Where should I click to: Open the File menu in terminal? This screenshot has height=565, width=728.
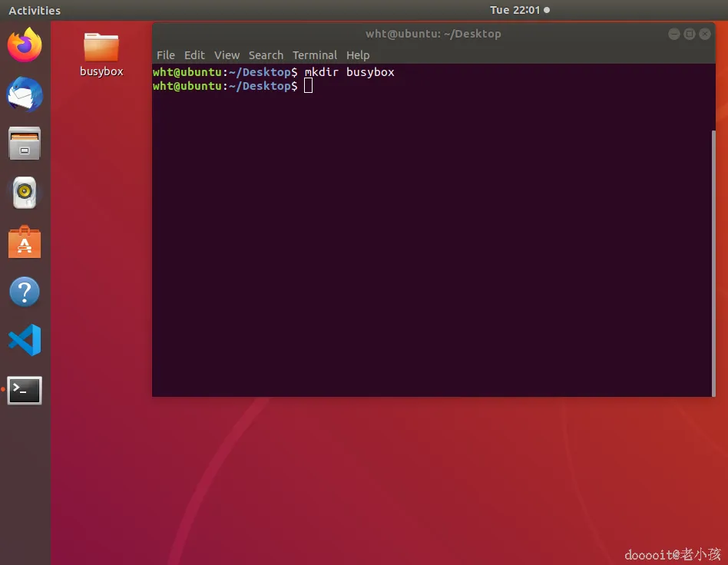coord(166,55)
